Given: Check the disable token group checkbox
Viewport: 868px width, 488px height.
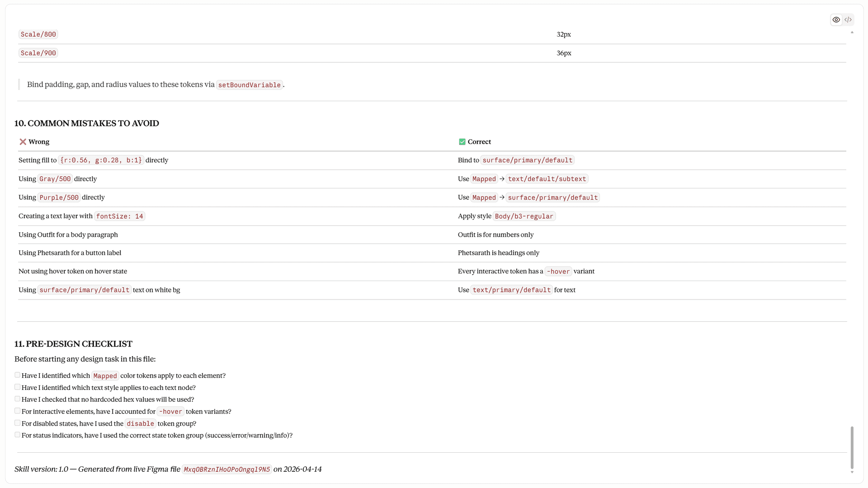Looking at the screenshot, I should [x=17, y=423].
